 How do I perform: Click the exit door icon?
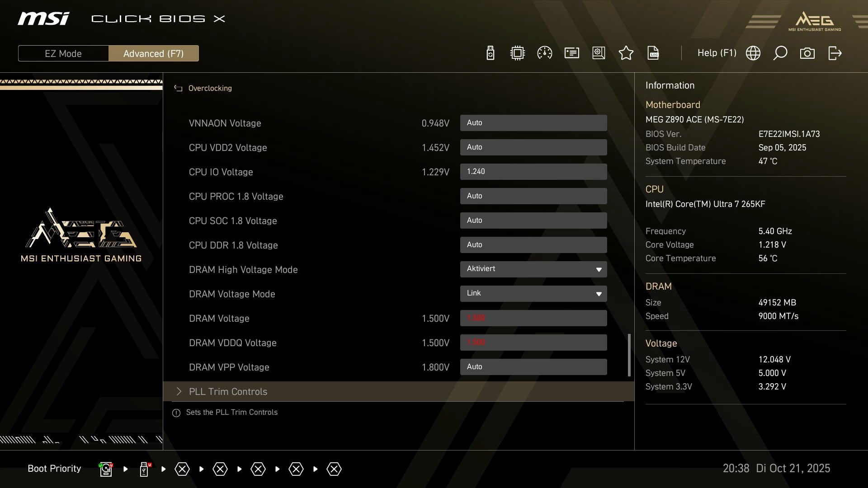point(835,53)
